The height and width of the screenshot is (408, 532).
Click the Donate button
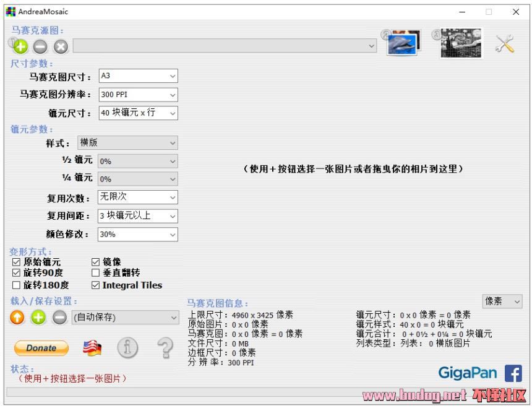(41, 348)
